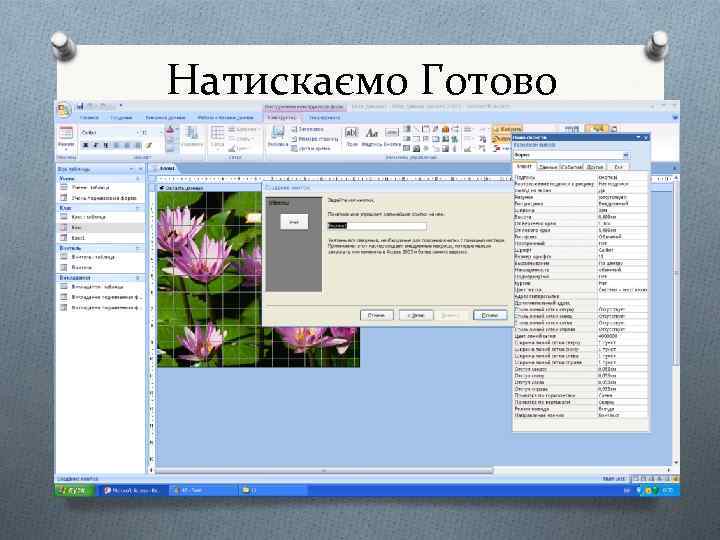This screenshot has width=720, height=540.
Task: Select the Вчитель : таблица item in the navigation pane
Action: (x=100, y=257)
